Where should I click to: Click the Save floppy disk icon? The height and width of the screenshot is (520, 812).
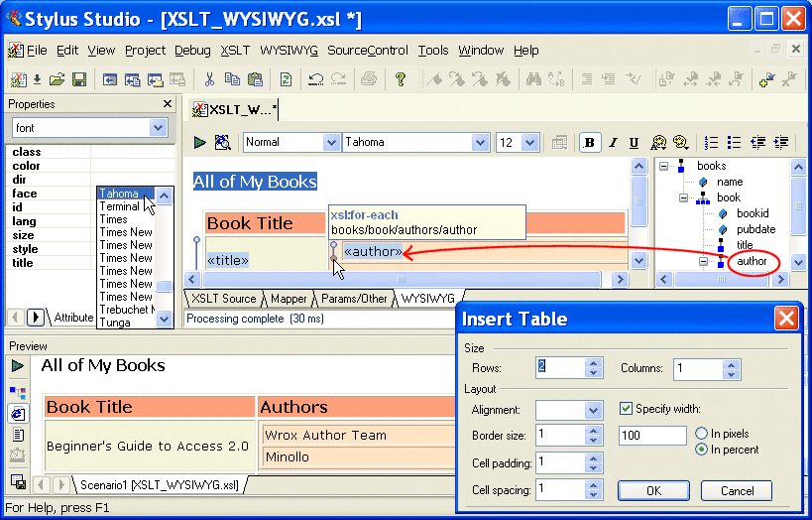click(79, 79)
